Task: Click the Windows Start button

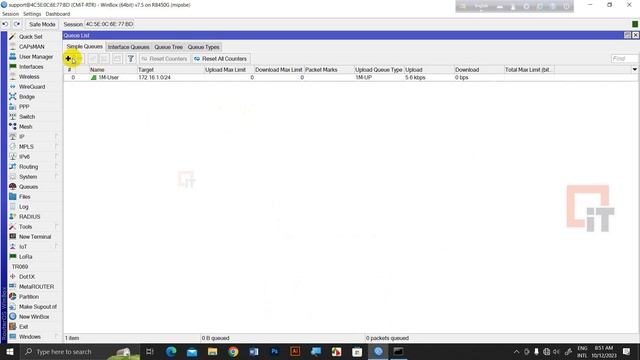Action: coord(9,351)
